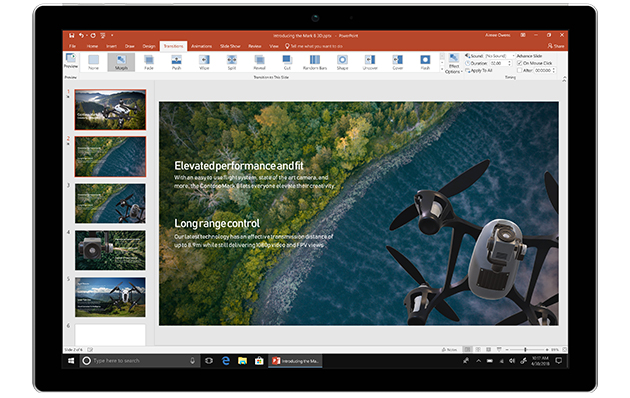Click zoom out minus button
The width and height of the screenshot is (630, 398).
pyautogui.click(x=507, y=350)
